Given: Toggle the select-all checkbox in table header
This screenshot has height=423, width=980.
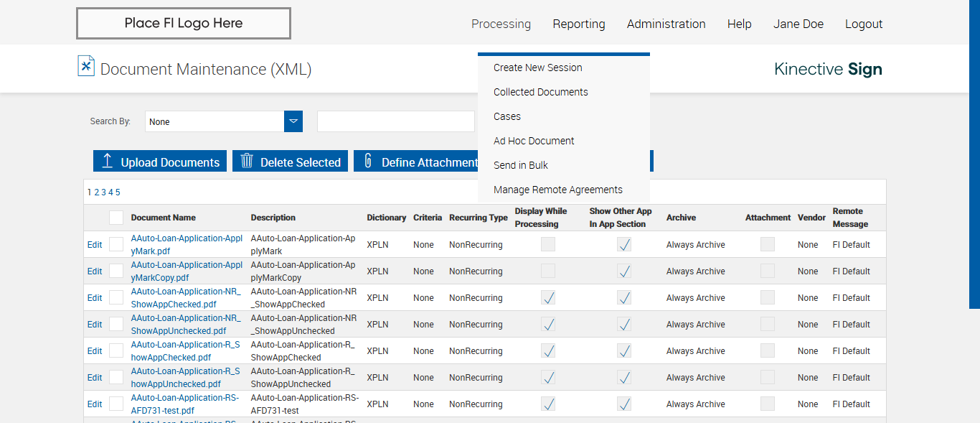Looking at the screenshot, I should [116, 218].
